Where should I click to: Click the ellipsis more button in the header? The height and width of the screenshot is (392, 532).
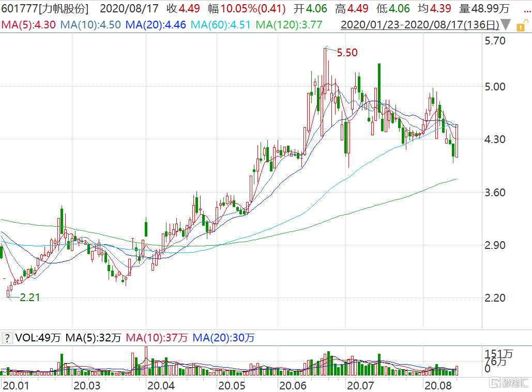[527, 10]
